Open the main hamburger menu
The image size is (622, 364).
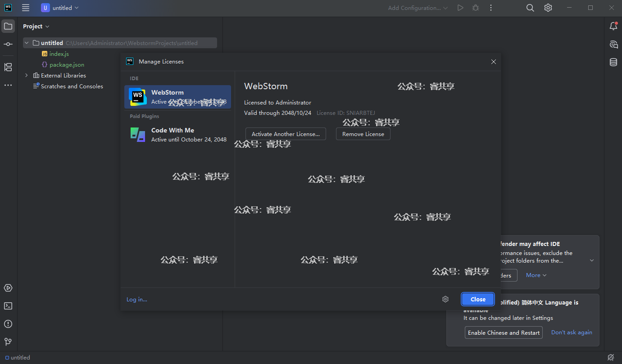(x=26, y=8)
